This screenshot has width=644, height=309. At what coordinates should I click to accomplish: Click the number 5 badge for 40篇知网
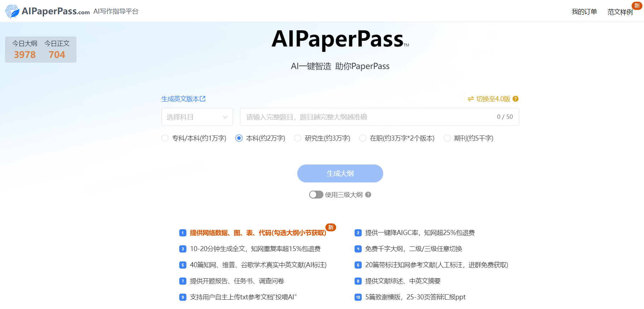(x=183, y=265)
